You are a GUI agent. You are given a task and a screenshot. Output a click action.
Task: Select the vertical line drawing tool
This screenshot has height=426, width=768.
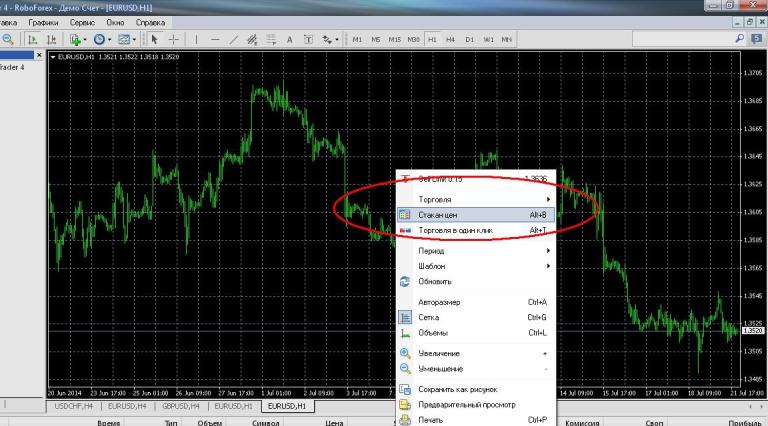pyautogui.click(x=196, y=39)
